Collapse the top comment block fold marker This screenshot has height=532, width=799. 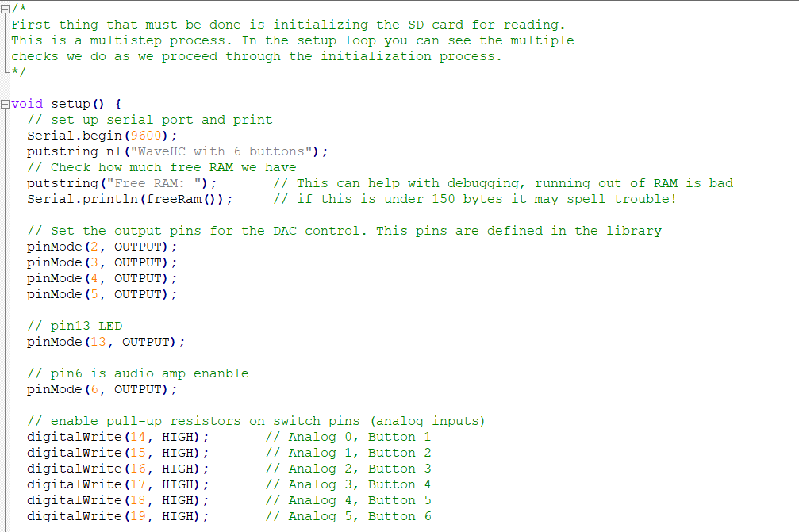click(x=5, y=8)
